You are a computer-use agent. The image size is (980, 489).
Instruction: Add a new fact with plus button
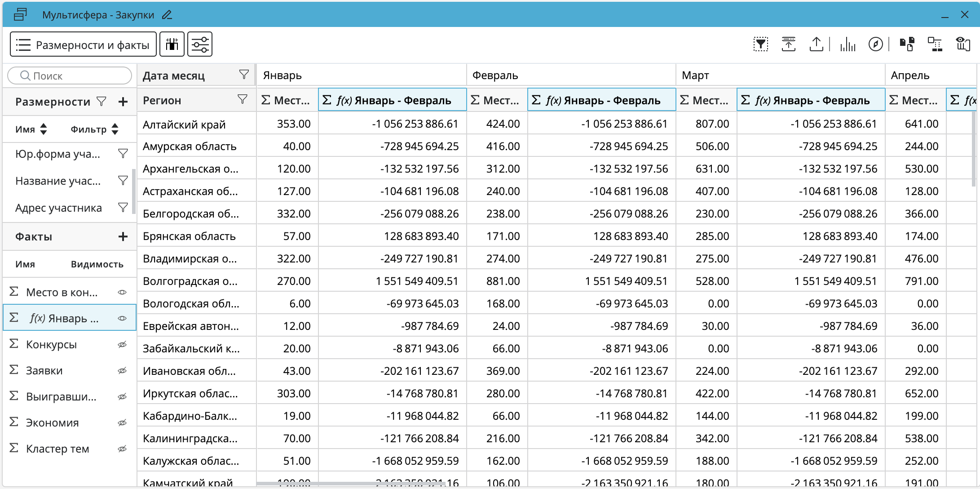pos(123,236)
